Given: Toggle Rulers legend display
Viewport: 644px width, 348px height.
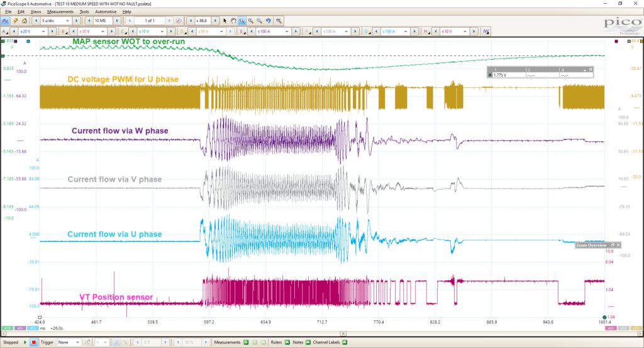Looking at the screenshot, I should [x=287, y=342].
